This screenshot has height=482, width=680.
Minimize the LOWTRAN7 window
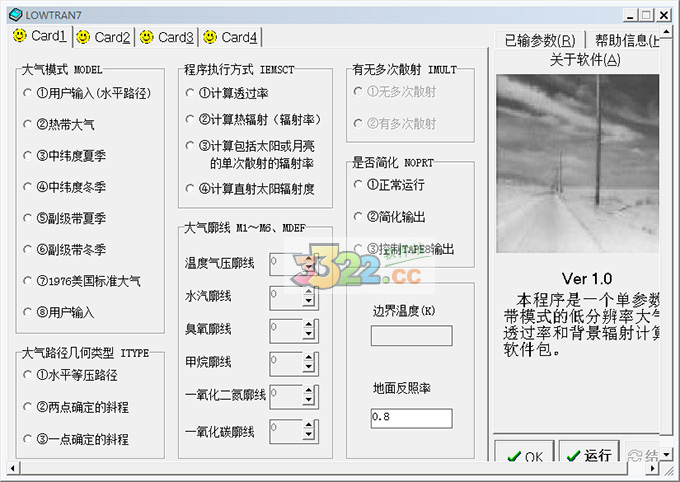point(631,15)
